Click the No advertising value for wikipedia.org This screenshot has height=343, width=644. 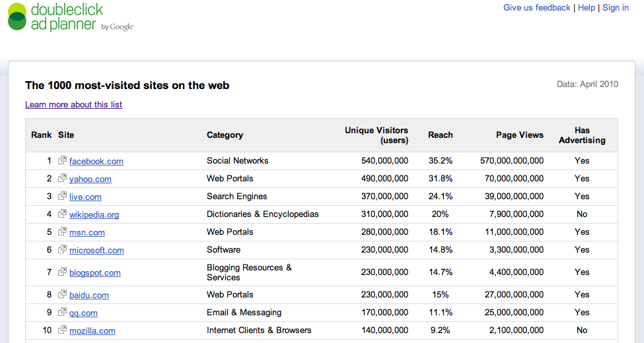582,214
